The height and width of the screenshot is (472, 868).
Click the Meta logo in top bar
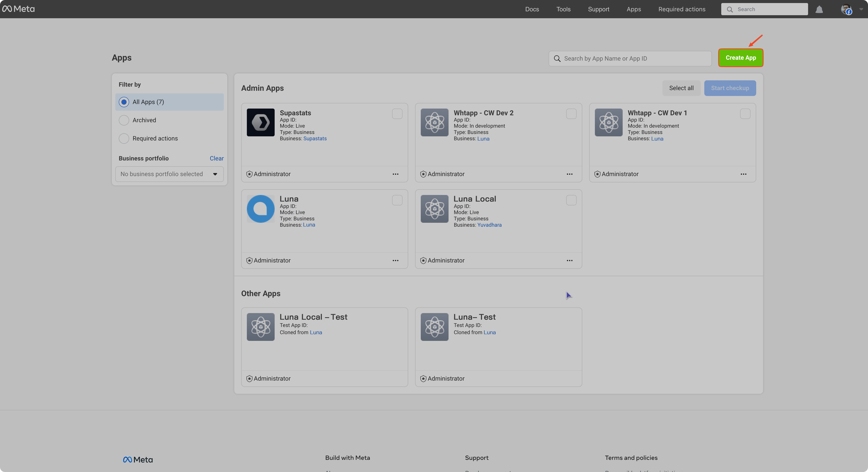coord(18,9)
